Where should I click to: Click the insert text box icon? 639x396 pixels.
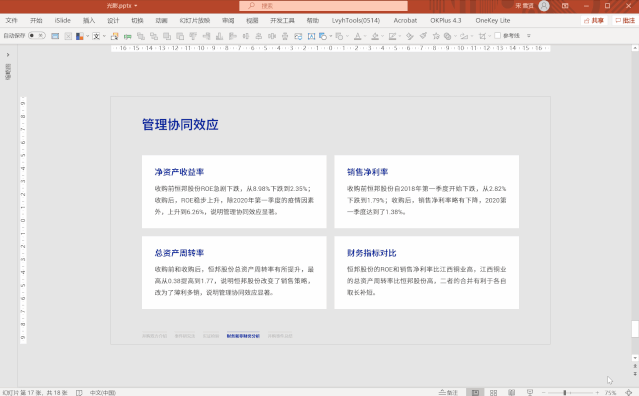[x=311, y=36]
